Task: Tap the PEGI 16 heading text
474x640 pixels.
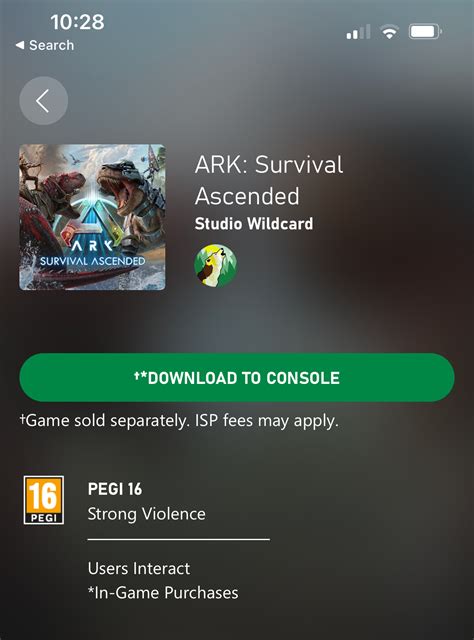Action: pos(115,489)
